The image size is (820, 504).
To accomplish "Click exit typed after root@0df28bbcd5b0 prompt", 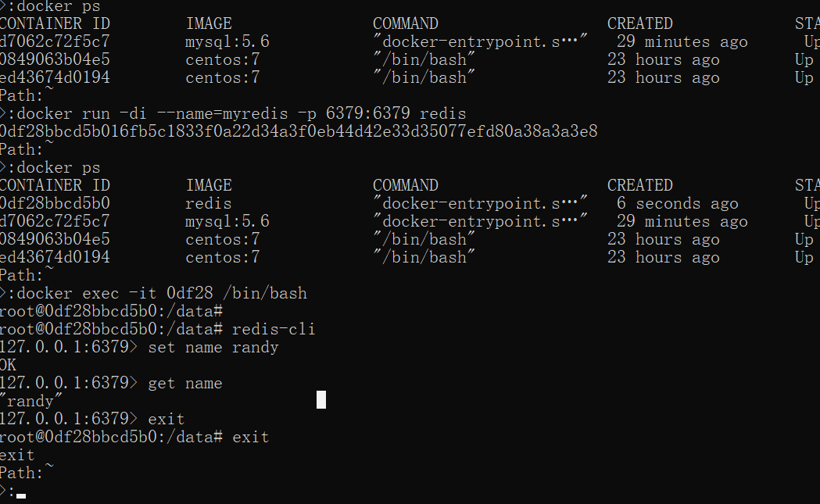I will pyautogui.click(x=250, y=437).
